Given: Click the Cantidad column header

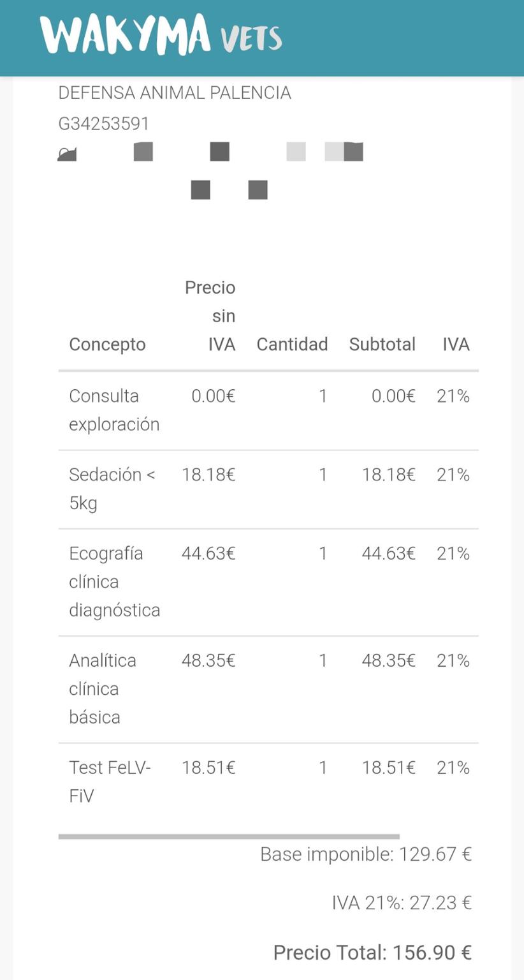Looking at the screenshot, I should click(292, 345).
